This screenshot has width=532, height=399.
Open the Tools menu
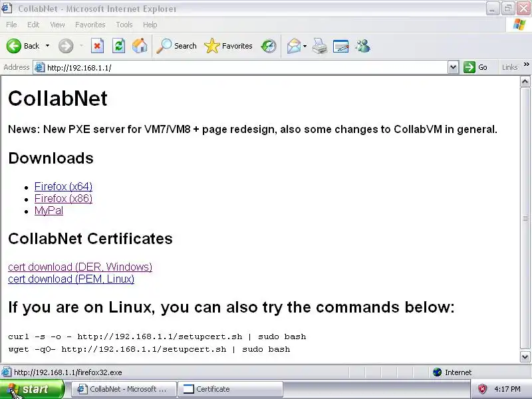[124, 25]
